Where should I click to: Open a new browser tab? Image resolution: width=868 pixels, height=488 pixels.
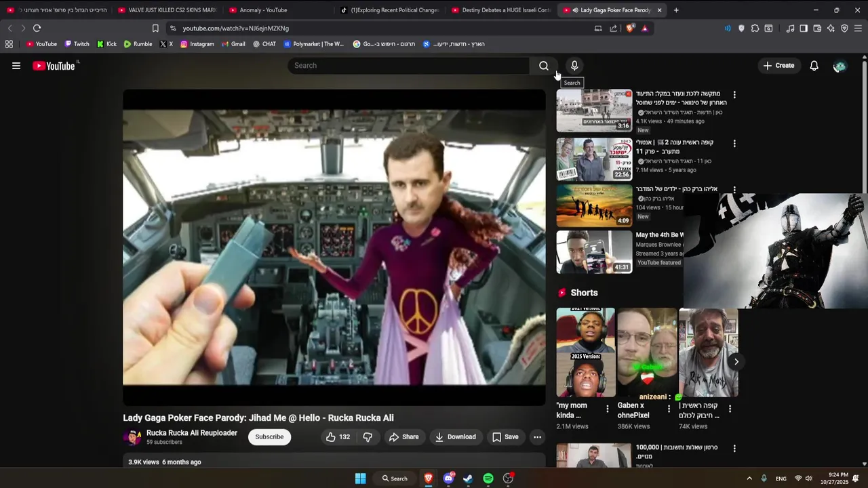click(676, 10)
